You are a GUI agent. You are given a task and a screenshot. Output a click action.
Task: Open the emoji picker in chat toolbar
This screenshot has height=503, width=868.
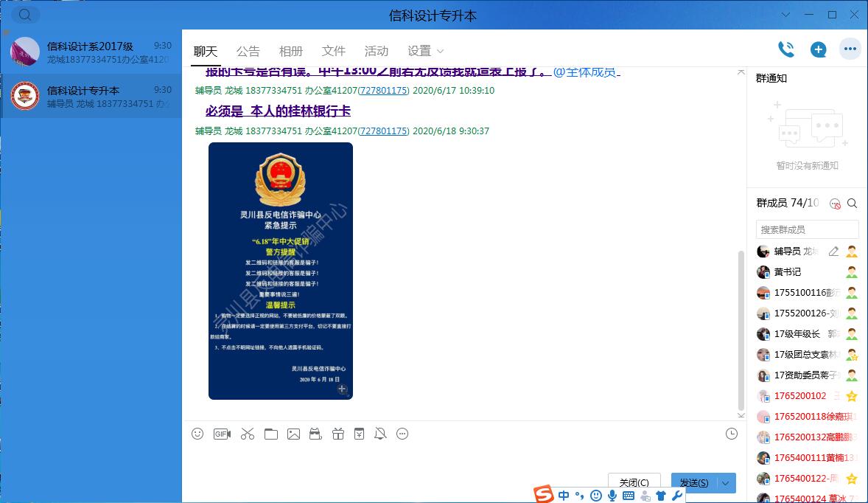[x=197, y=434]
